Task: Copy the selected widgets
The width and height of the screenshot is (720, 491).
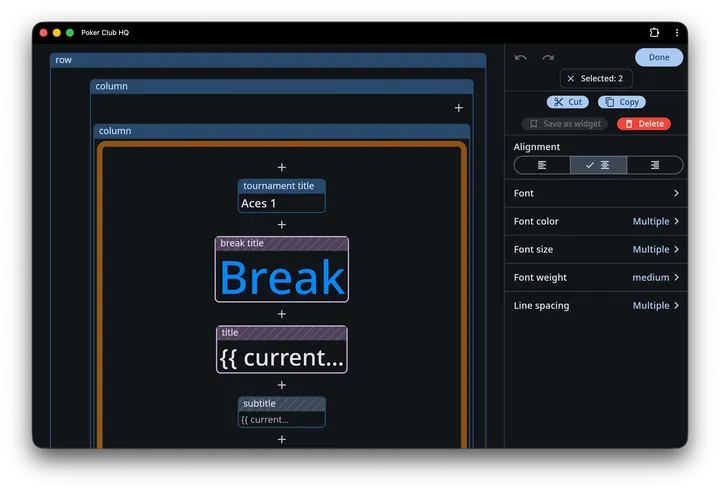Action: [x=621, y=102]
